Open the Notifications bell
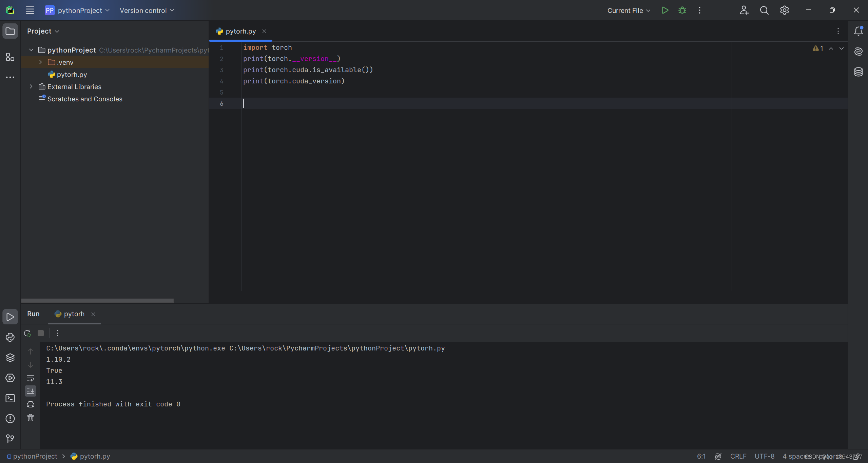This screenshot has width=868, height=463. 858,31
